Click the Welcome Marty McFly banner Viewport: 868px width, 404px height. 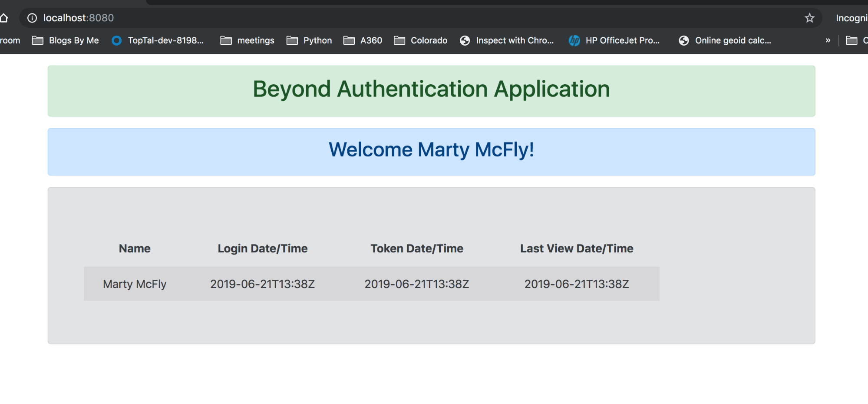click(431, 150)
